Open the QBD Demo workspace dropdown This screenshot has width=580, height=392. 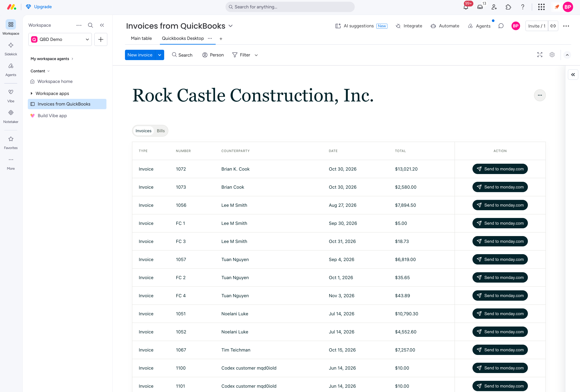[60, 39]
